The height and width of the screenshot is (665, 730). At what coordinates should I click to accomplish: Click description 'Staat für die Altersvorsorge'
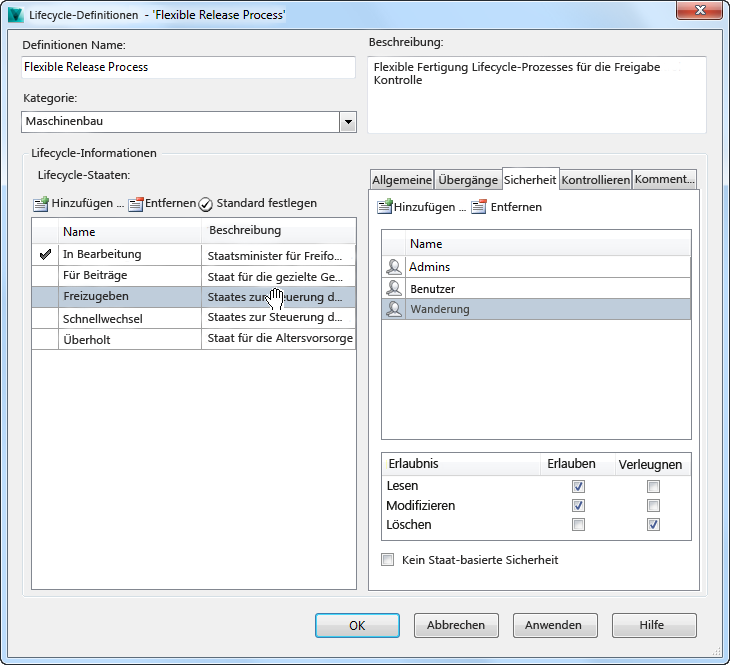coord(280,338)
